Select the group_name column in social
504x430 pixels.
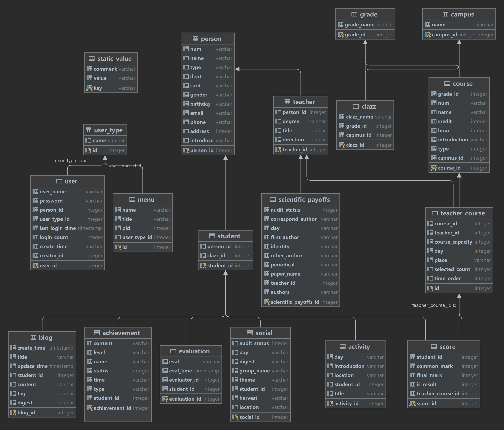pos(260,371)
